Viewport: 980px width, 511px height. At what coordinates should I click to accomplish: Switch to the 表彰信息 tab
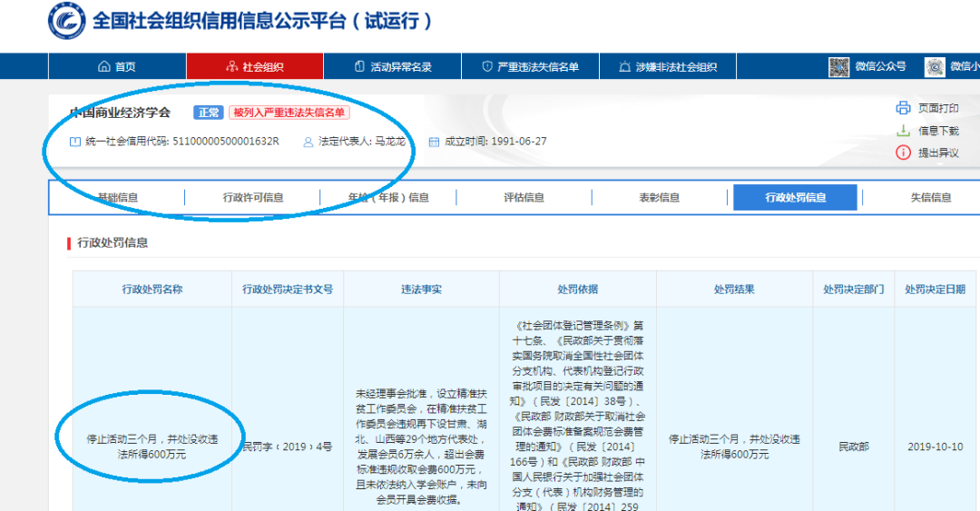point(660,198)
